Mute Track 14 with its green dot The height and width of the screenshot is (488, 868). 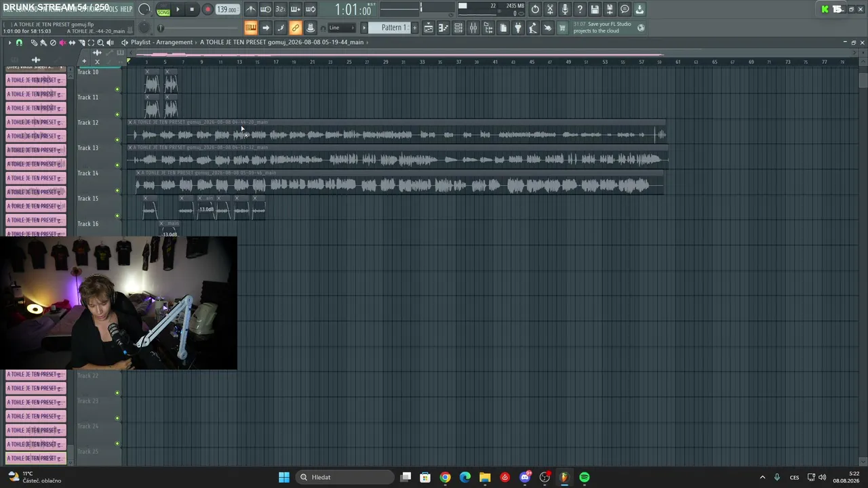tap(117, 190)
